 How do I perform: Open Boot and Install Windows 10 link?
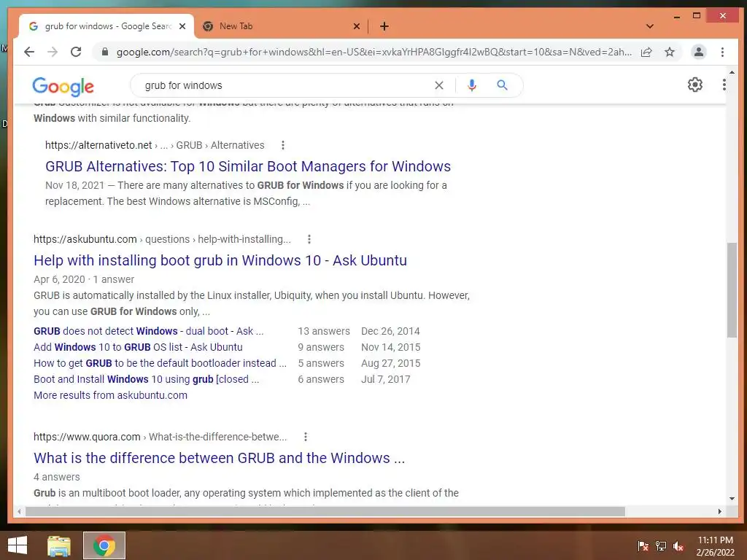tap(146, 379)
